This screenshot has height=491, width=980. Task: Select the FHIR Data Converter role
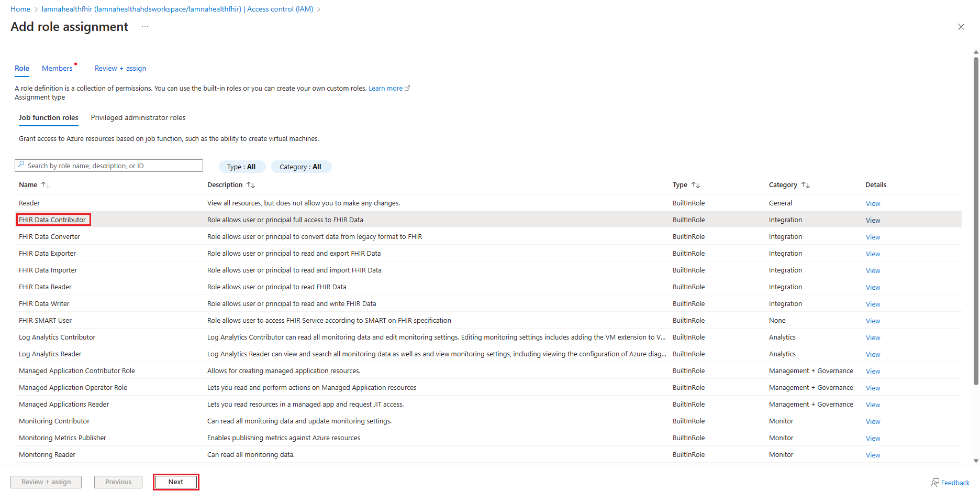(x=488, y=236)
